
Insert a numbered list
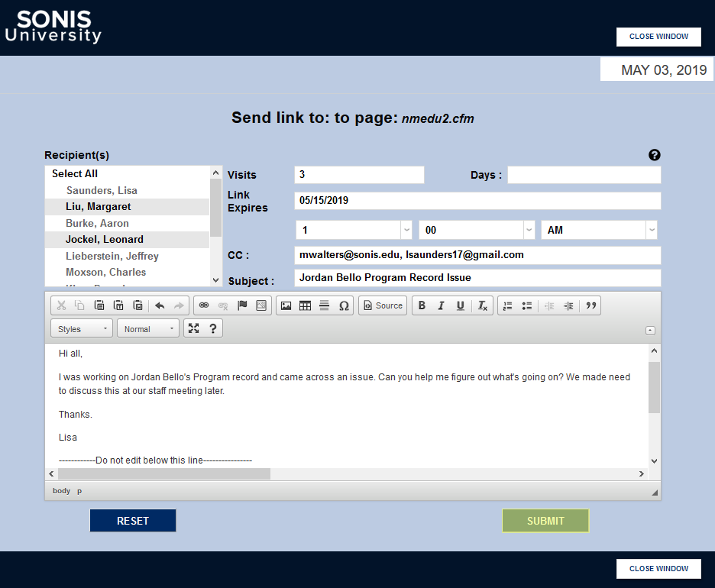(x=507, y=305)
